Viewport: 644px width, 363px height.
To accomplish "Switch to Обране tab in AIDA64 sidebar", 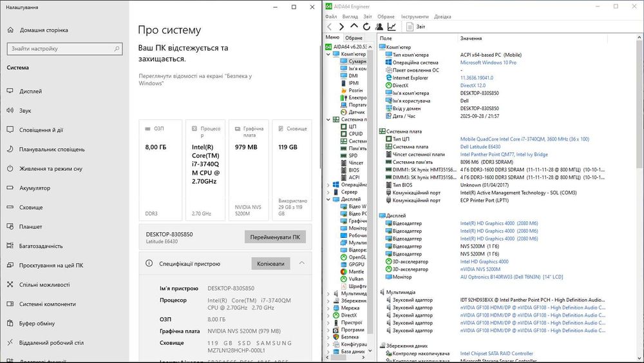I will (354, 38).
